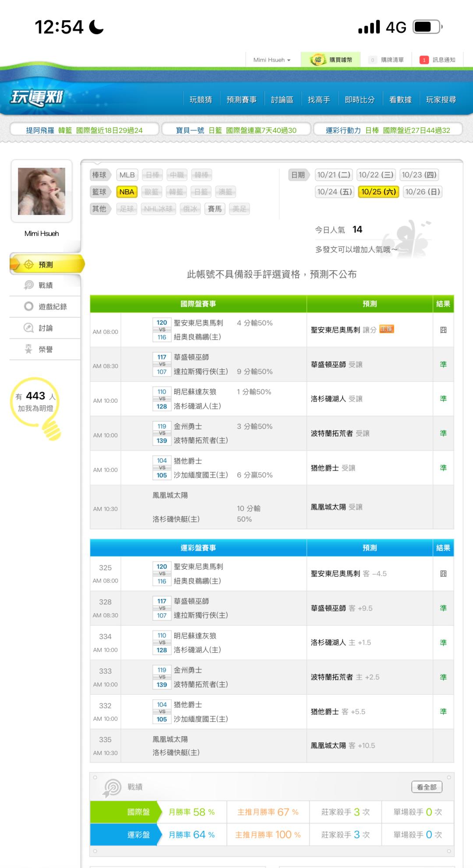Open 找高手 menu item
Image resolution: width=473 pixels, height=868 pixels.
(319, 100)
